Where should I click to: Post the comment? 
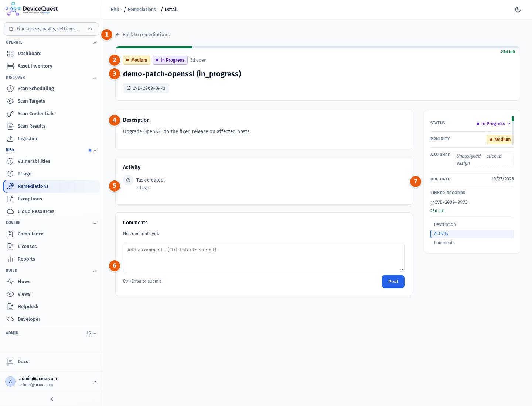pos(393,282)
